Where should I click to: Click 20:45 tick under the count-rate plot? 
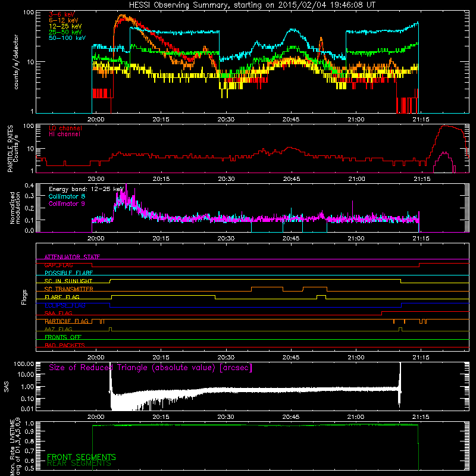tap(291, 120)
